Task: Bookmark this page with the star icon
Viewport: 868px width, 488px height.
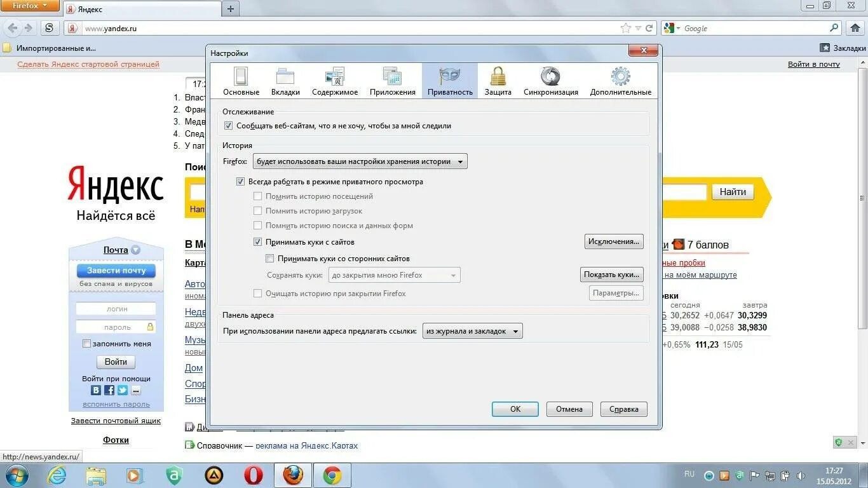Action: [626, 28]
